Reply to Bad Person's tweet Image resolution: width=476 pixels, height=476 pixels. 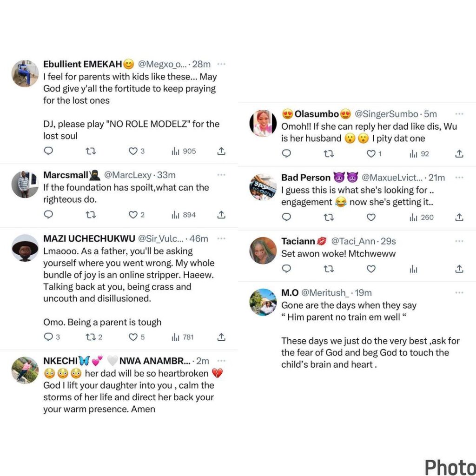(x=286, y=217)
